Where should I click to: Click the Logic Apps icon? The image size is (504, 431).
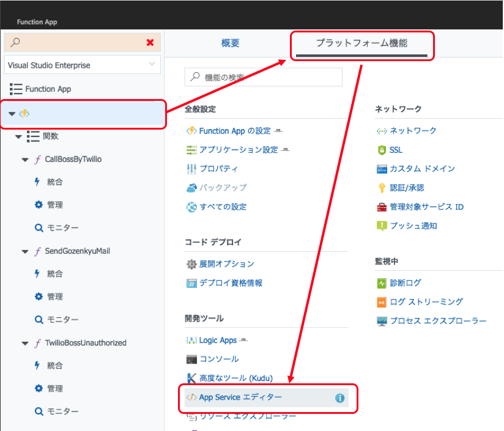[x=191, y=341]
